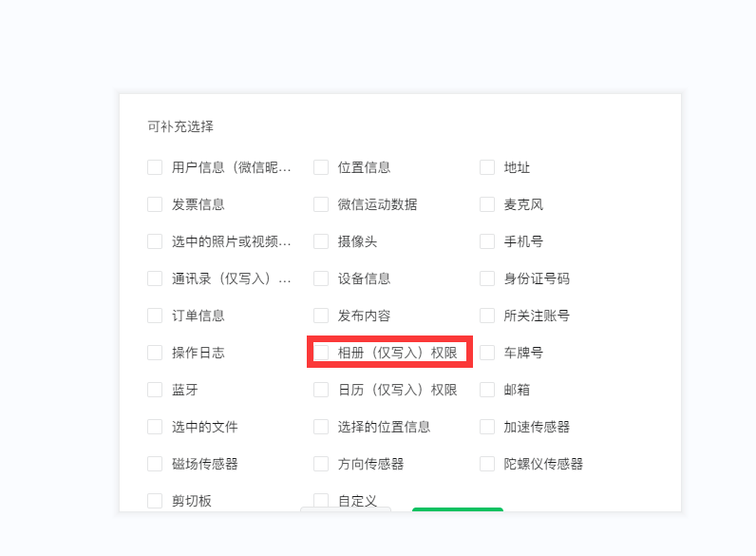Tick the 订单信息 checkbox

(x=155, y=316)
